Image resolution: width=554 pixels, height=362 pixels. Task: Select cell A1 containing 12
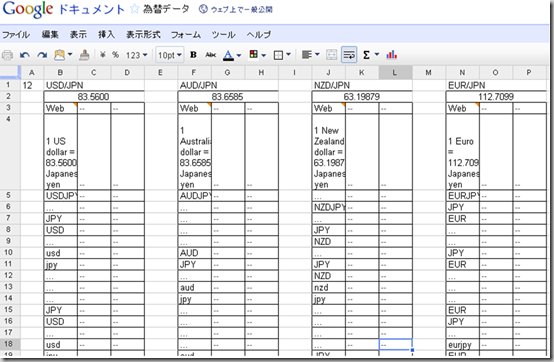click(x=32, y=85)
